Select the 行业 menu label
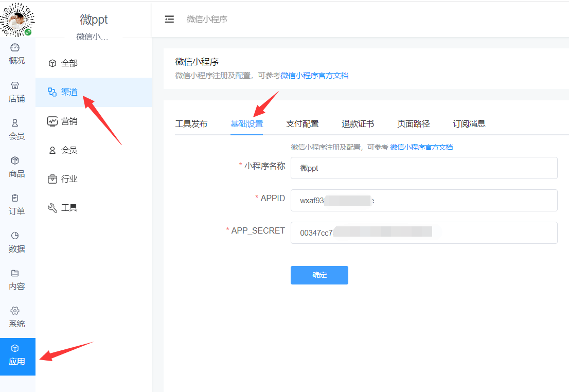Viewport: 569px width, 392px height. (69, 179)
